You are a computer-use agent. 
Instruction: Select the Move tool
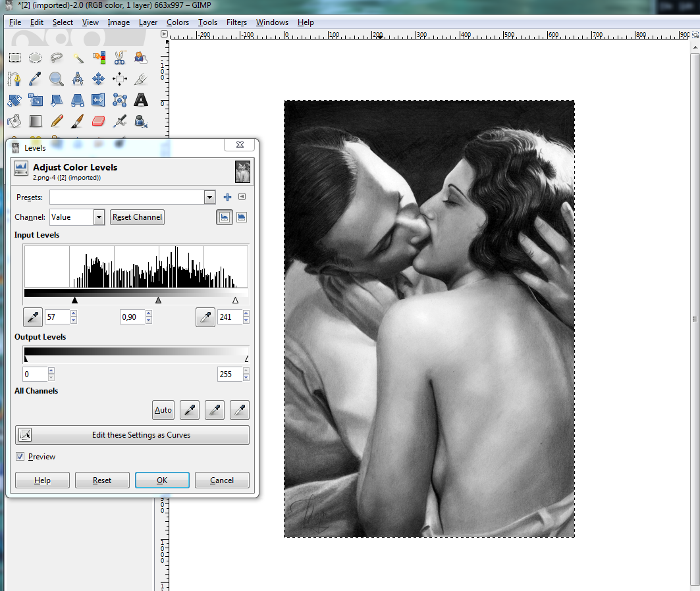(x=99, y=79)
